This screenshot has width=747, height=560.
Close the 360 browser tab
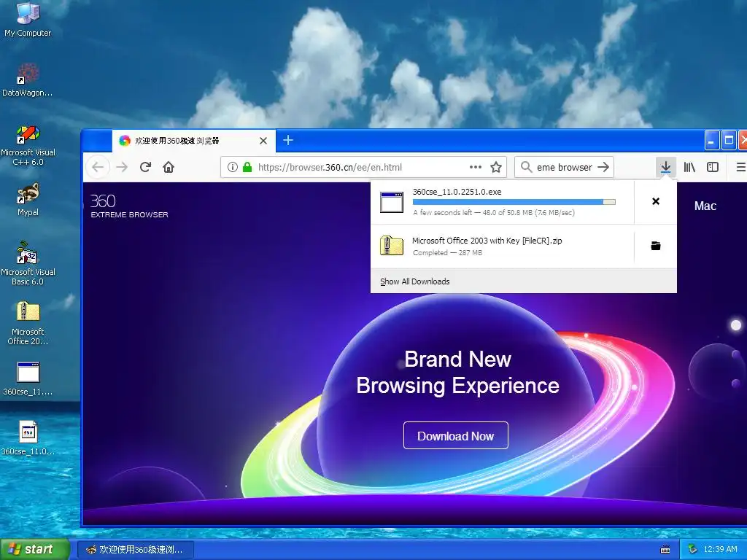point(263,141)
